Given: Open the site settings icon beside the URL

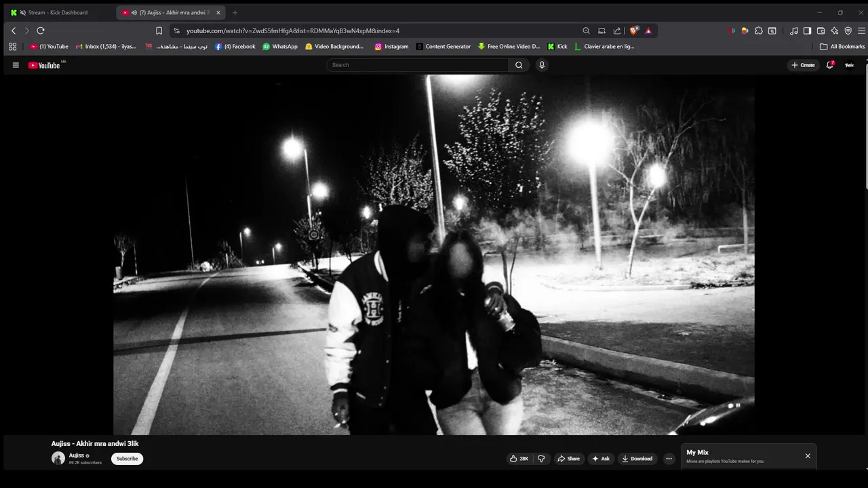Looking at the screenshot, I should point(176,30).
